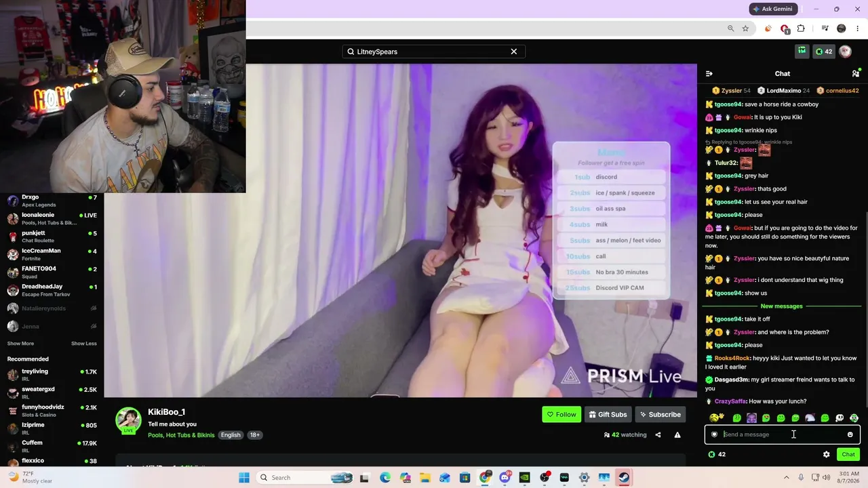
Task: Click the Chrome profile avatar
Action: (x=842, y=28)
